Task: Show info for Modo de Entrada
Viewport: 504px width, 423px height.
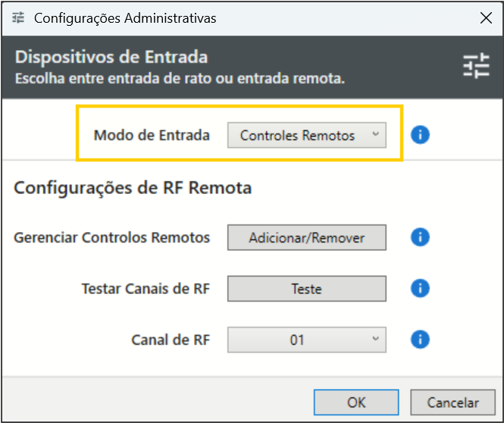Action: click(x=420, y=135)
